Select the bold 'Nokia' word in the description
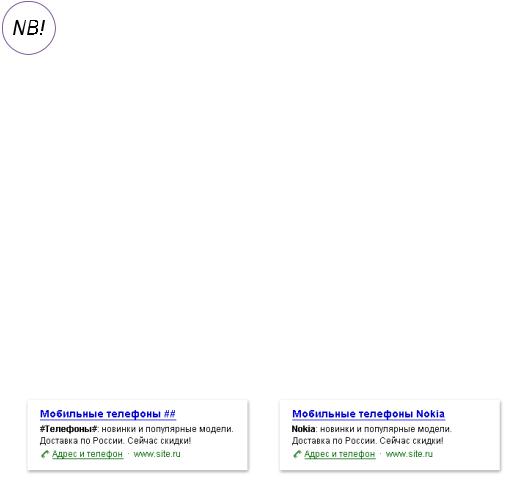512x483 pixels. 303,429
